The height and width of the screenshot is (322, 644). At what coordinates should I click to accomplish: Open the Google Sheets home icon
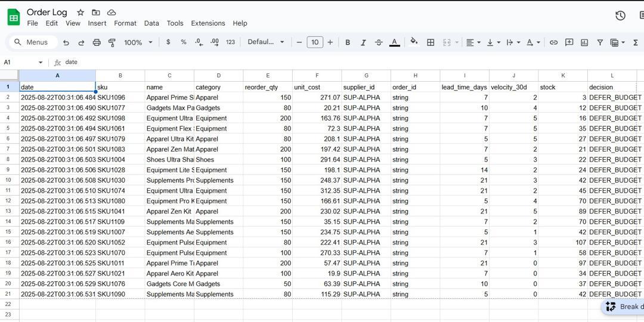pyautogui.click(x=14, y=17)
